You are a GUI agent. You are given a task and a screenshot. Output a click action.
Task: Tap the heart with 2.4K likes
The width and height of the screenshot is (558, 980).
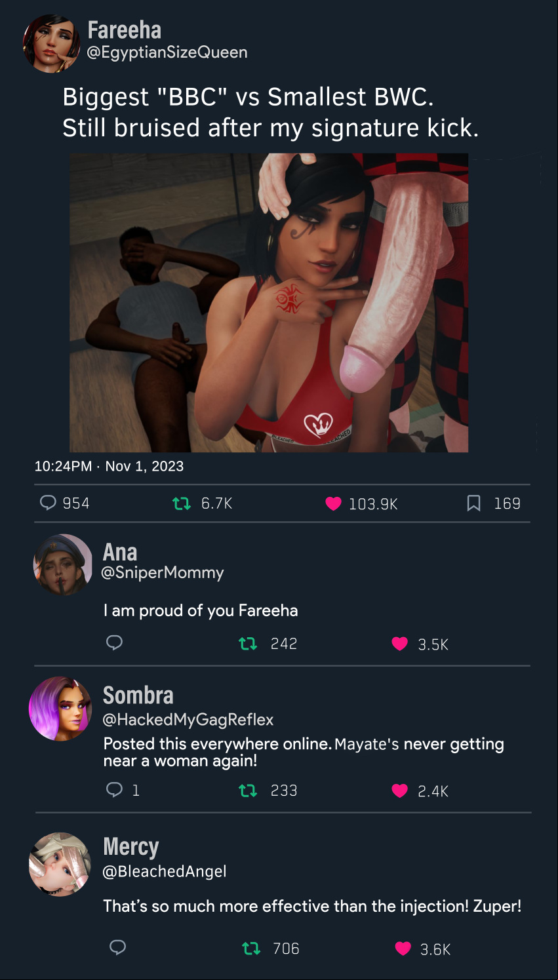tap(400, 791)
